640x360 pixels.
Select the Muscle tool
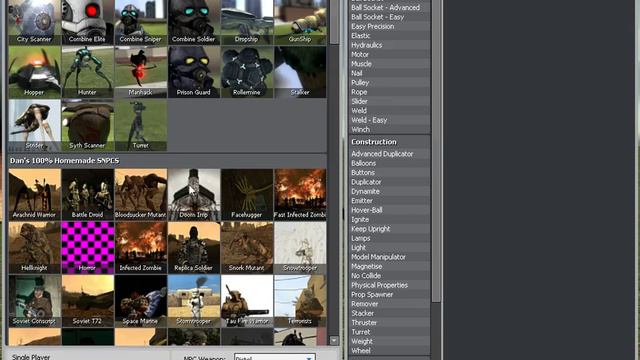click(x=390, y=64)
